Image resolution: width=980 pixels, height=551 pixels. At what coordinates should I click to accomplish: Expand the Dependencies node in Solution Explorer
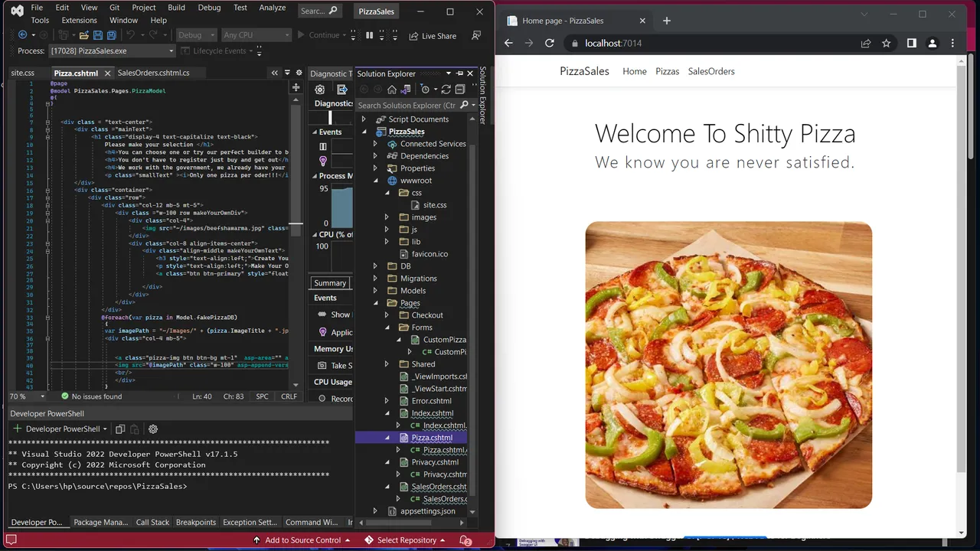tap(375, 156)
